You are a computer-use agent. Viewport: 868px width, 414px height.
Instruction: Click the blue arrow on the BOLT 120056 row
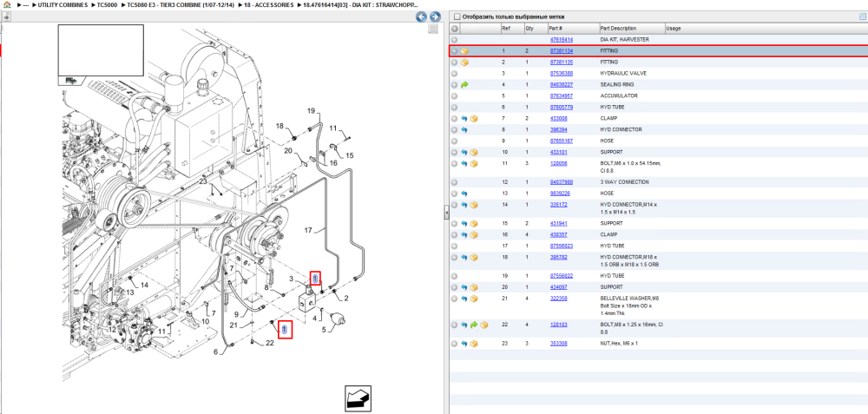(465, 164)
